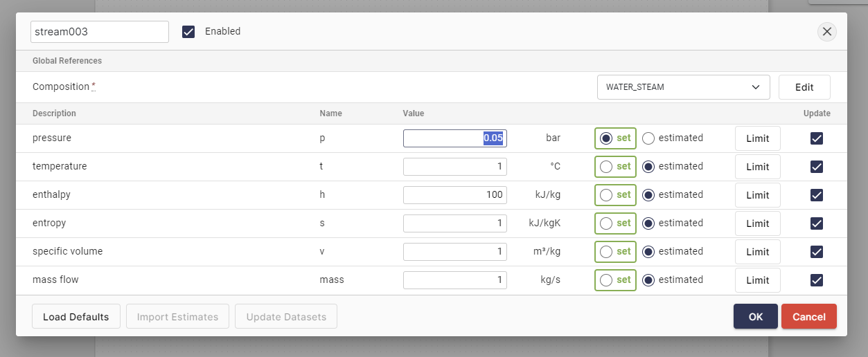This screenshot has height=357, width=868.
Task: Toggle the enthalpy Update checkbox
Action: 817,195
